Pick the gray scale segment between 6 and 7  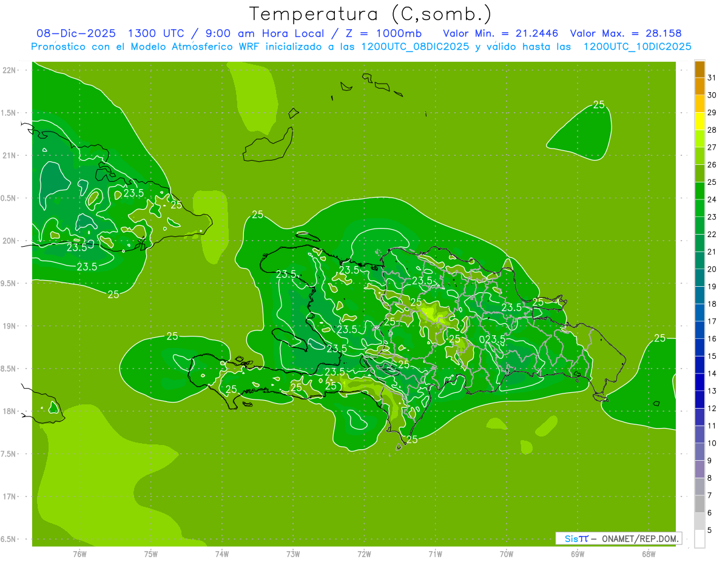699,504
